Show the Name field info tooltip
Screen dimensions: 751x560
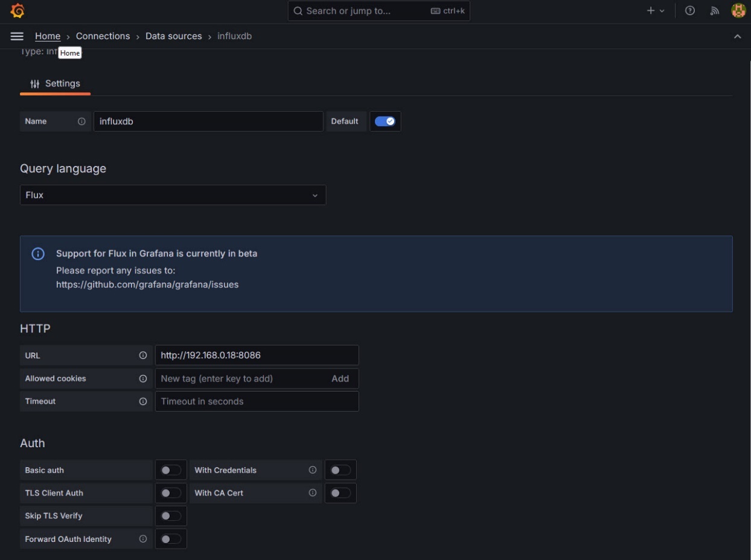pos(82,121)
